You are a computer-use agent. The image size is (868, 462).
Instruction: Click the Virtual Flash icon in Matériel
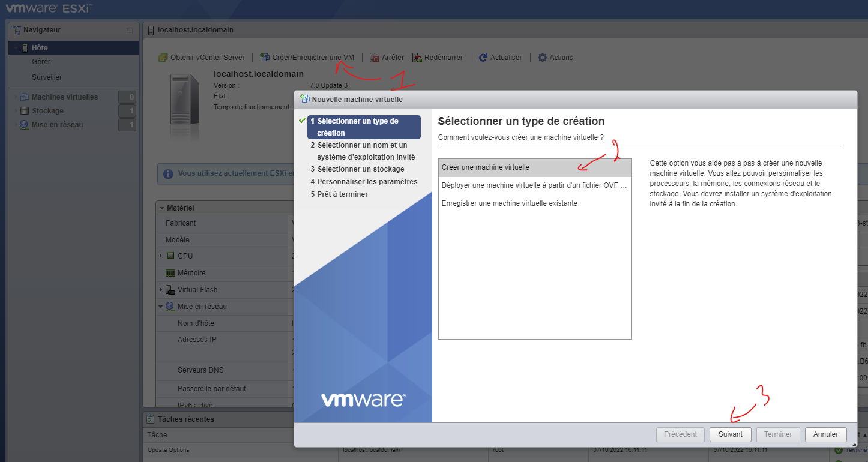170,290
